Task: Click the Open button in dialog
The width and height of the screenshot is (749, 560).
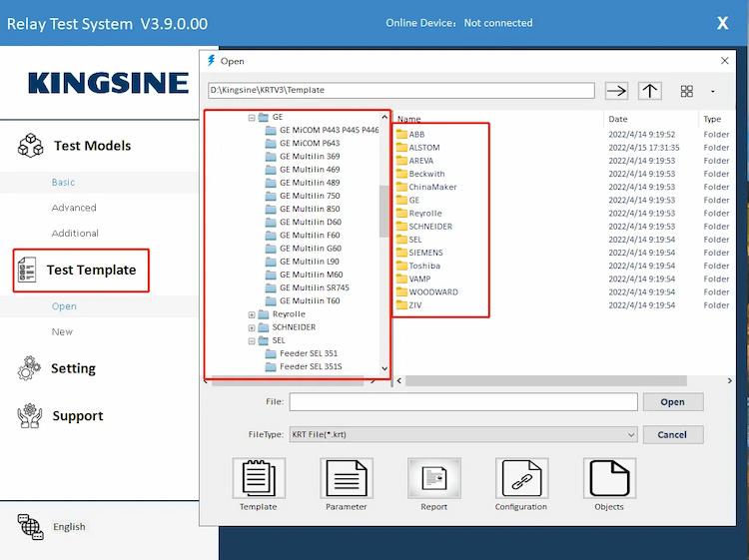Action: point(672,402)
